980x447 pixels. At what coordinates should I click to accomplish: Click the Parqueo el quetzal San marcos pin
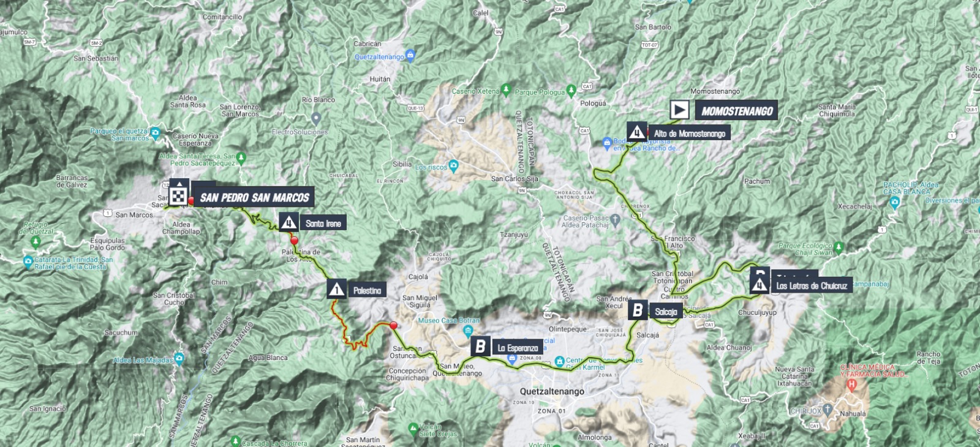click(155, 132)
